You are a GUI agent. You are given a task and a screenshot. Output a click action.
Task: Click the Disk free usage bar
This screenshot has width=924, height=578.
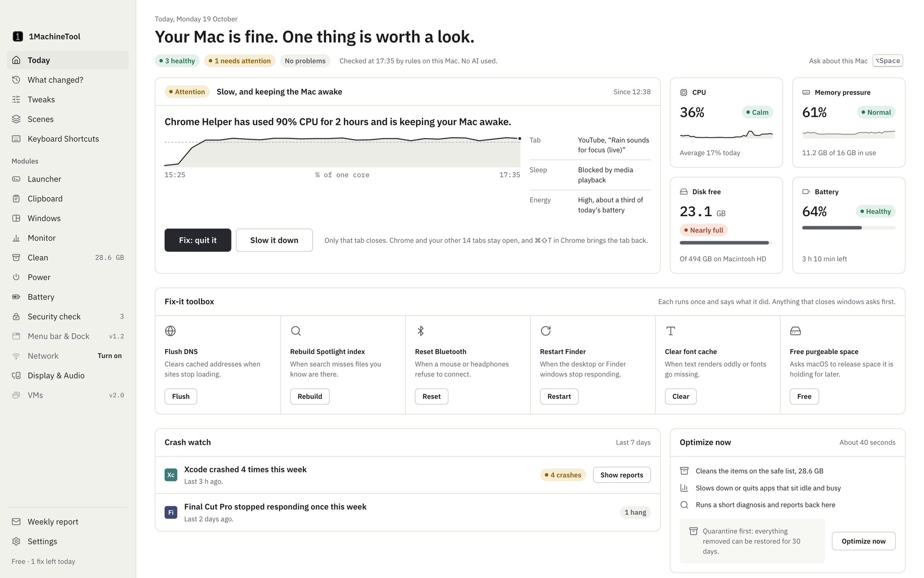[726, 243]
